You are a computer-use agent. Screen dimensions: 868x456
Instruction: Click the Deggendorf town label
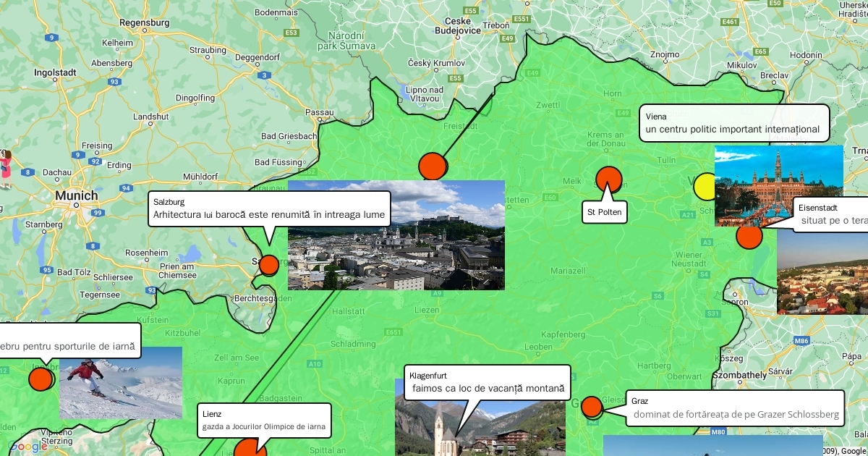(257, 57)
